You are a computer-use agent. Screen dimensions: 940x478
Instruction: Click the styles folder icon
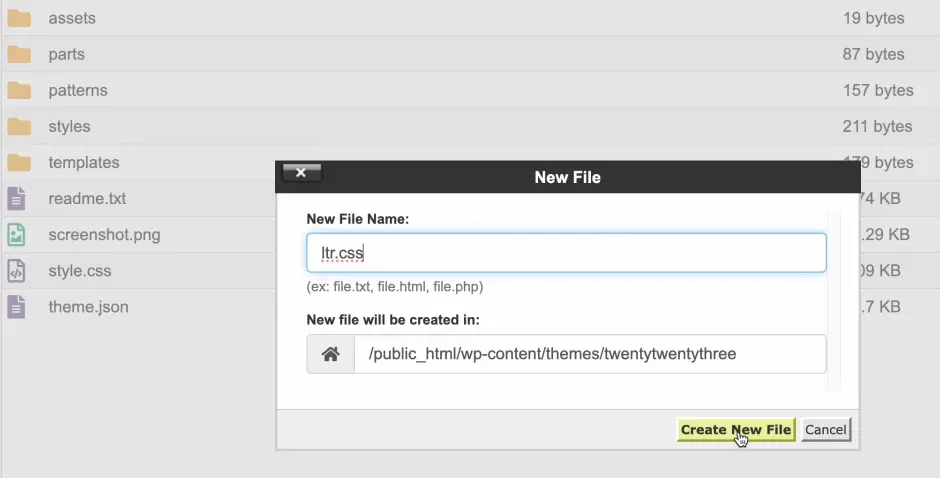click(x=19, y=126)
